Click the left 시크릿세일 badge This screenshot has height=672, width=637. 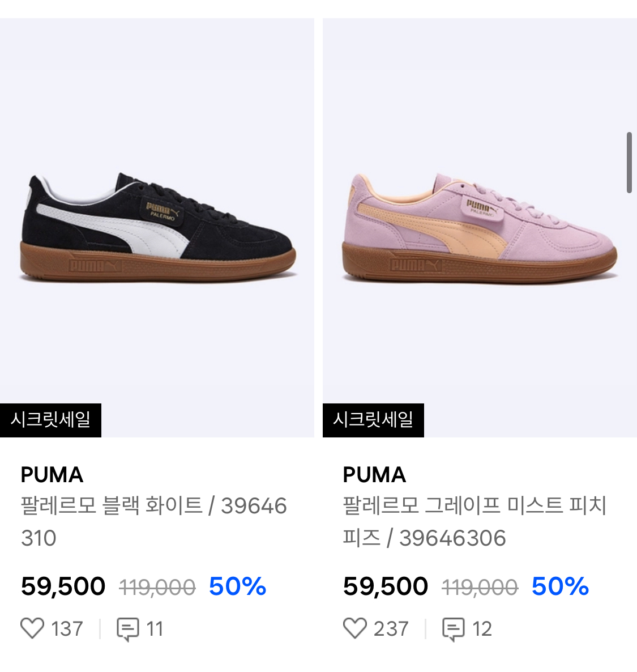point(50,420)
